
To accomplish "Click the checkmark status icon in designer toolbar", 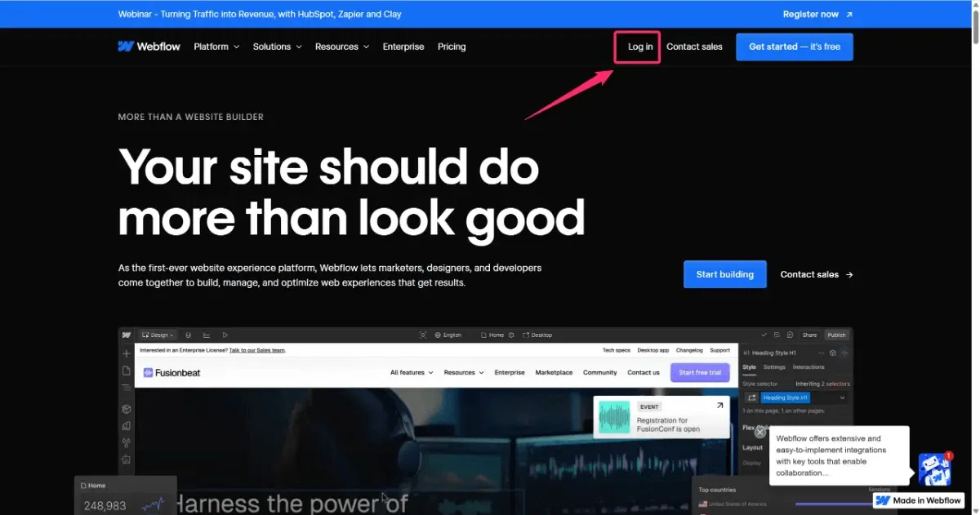I will 764,335.
